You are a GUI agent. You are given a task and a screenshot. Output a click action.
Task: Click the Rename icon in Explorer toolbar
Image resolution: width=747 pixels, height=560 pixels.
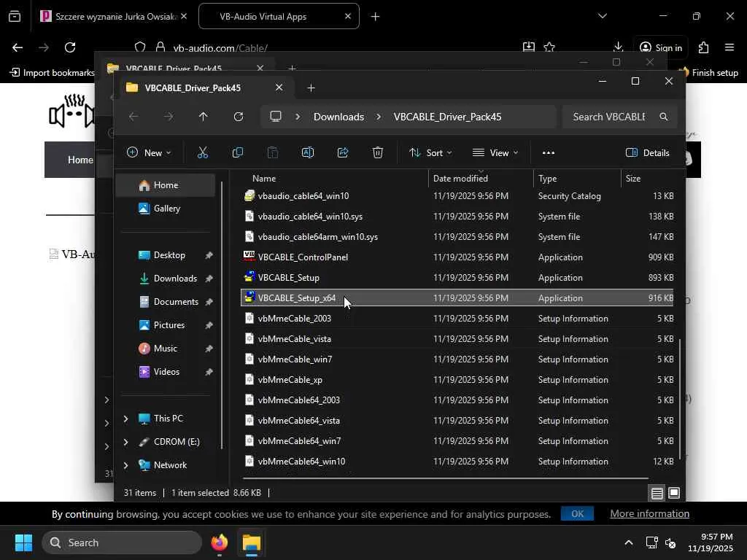tap(308, 152)
